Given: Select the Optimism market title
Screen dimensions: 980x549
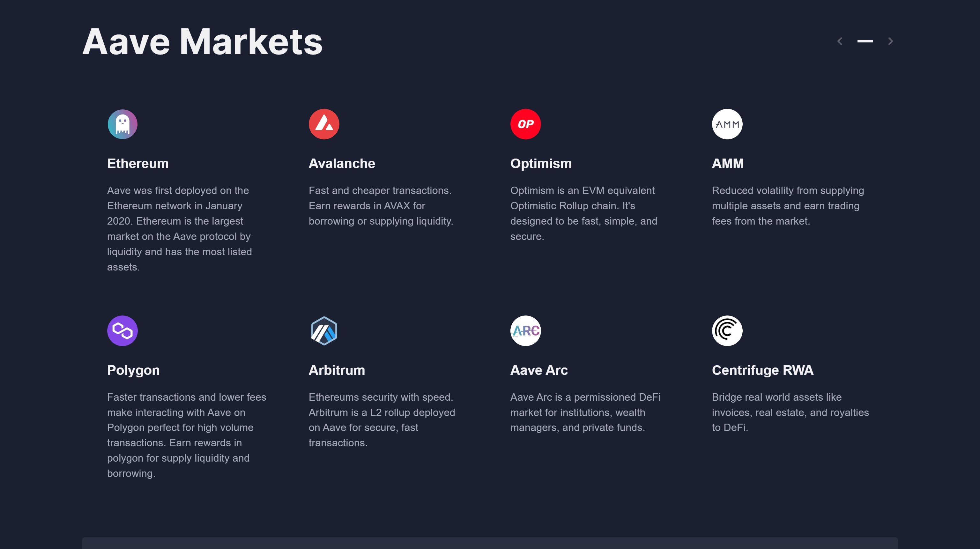Looking at the screenshot, I should [x=541, y=164].
